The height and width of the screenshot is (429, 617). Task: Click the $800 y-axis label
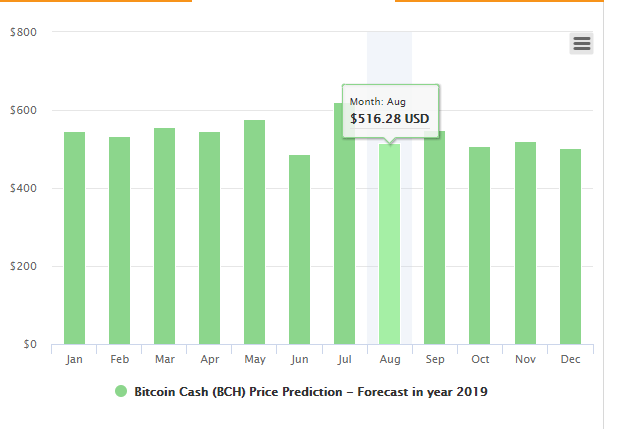click(23, 32)
